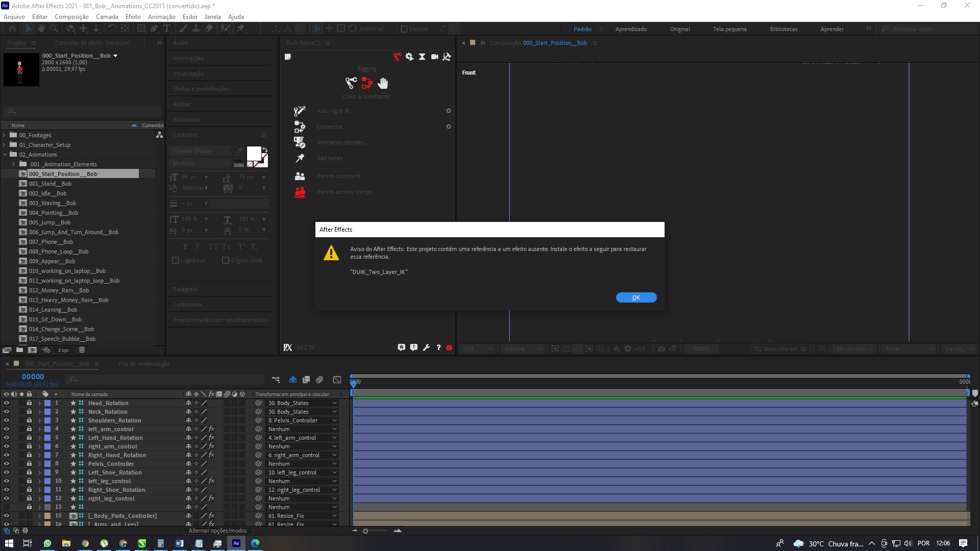Select the Pen tool in the toolbar
The height and width of the screenshot is (551, 980).
[x=154, y=29]
